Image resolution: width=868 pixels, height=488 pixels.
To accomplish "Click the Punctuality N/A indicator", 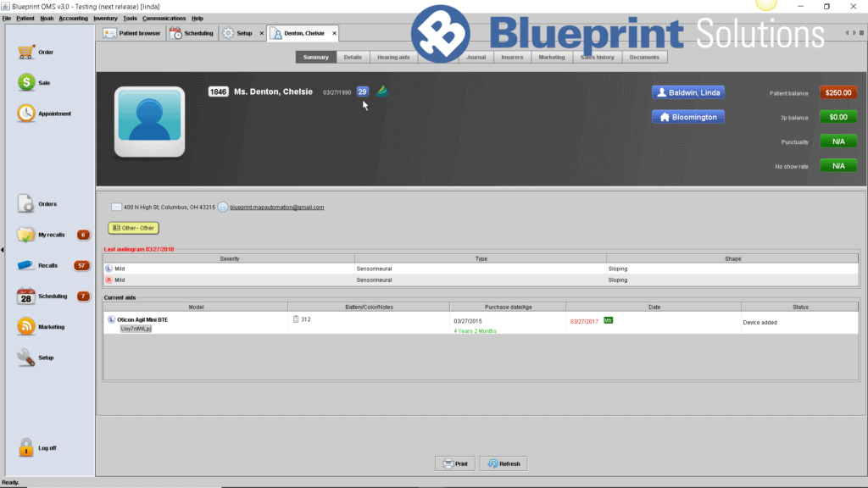I will click(x=838, y=141).
